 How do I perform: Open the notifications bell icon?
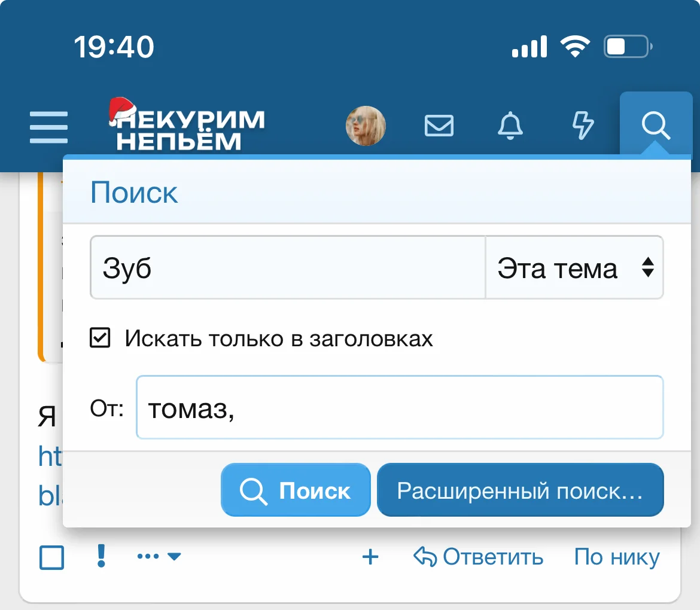coord(510,126)
